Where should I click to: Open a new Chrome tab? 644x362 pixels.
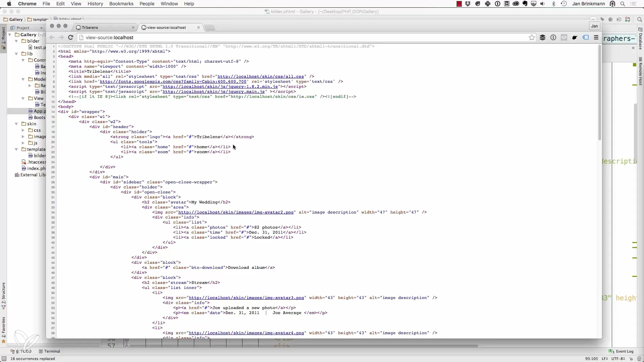pyautogui.click(x=210, y=27)
